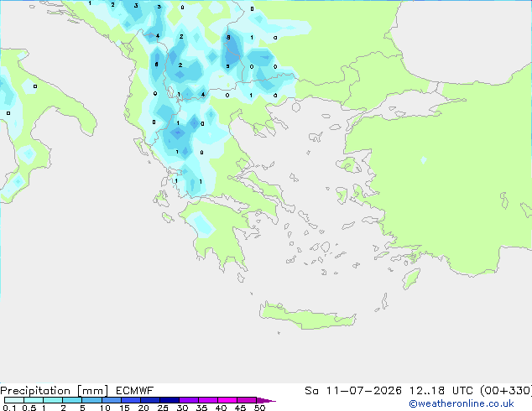Select the 10 mm legend swatch
Screen dimensions: 532x411
pyautogui.click(x=112, y=400)
